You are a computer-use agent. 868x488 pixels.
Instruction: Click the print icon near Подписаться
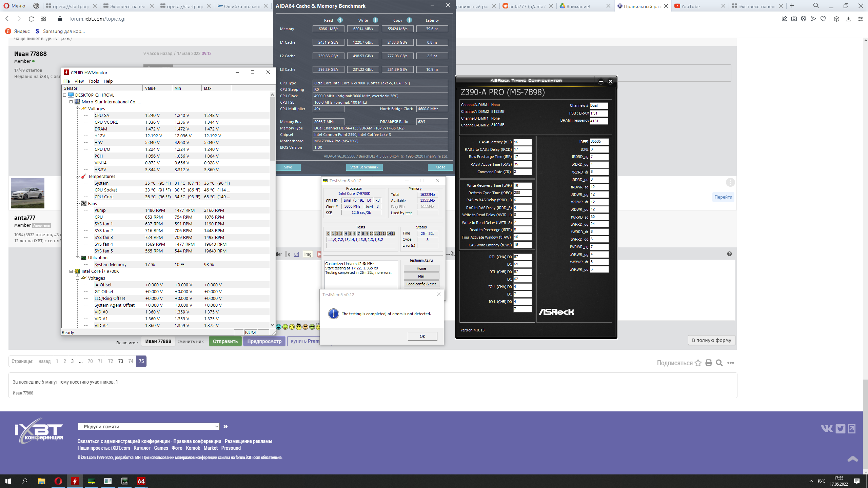[709, 363]
